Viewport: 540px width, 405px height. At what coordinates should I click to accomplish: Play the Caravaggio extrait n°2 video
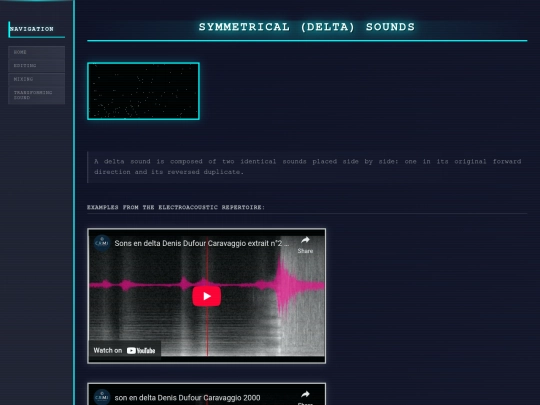[207, 296]
